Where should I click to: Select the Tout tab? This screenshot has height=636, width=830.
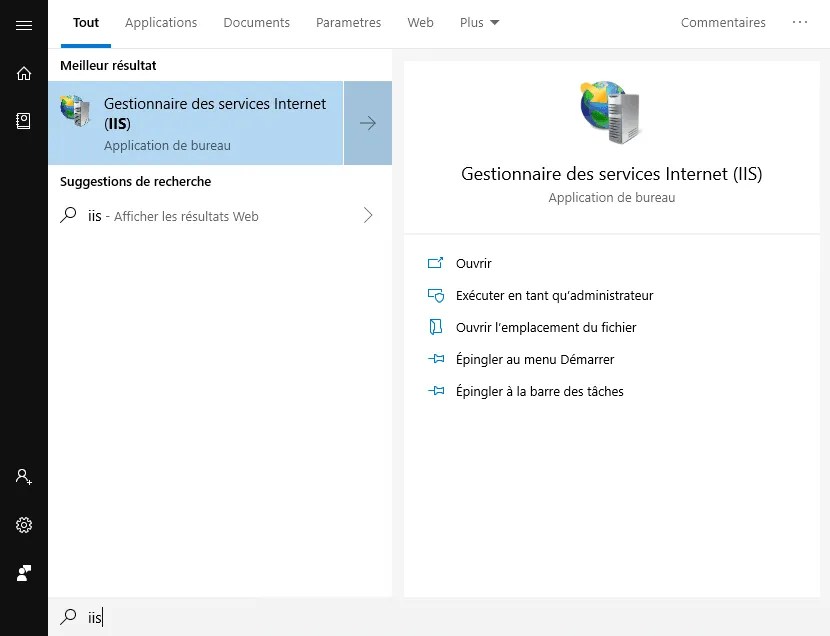[86, 22]
